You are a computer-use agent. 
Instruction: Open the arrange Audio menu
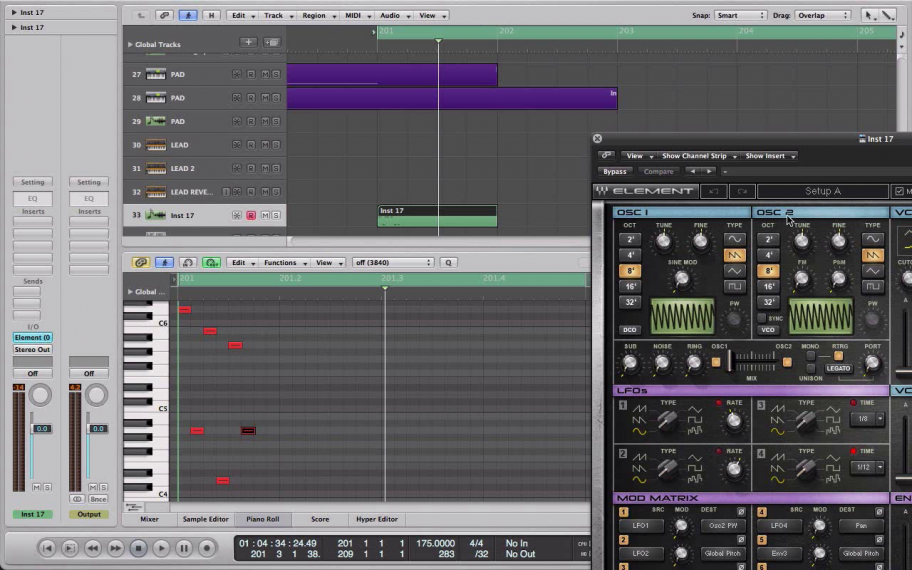tap(394, 15)
